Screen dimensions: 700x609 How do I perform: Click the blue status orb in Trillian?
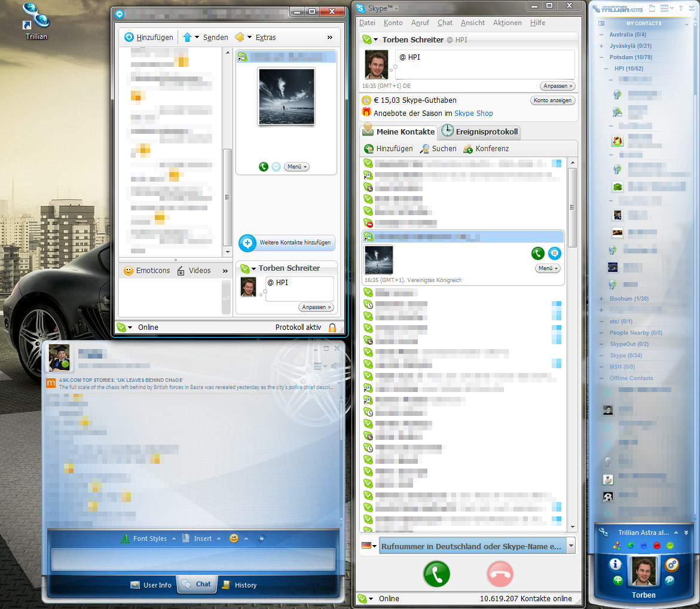[x=644, y=546]
